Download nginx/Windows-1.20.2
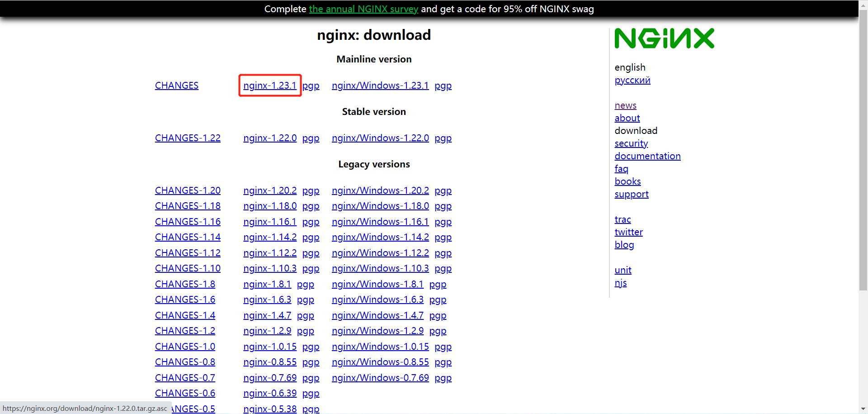Viewport: 868px width, 414px height. coord(380,190)
